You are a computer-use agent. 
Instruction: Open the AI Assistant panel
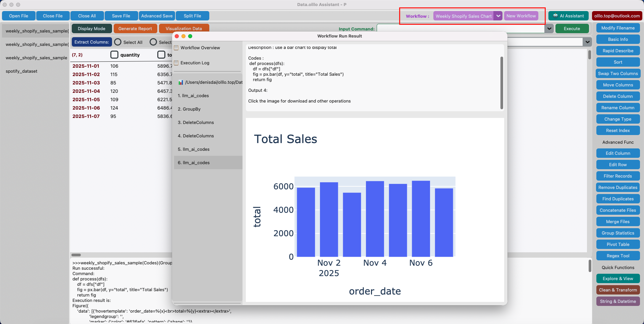568,15
